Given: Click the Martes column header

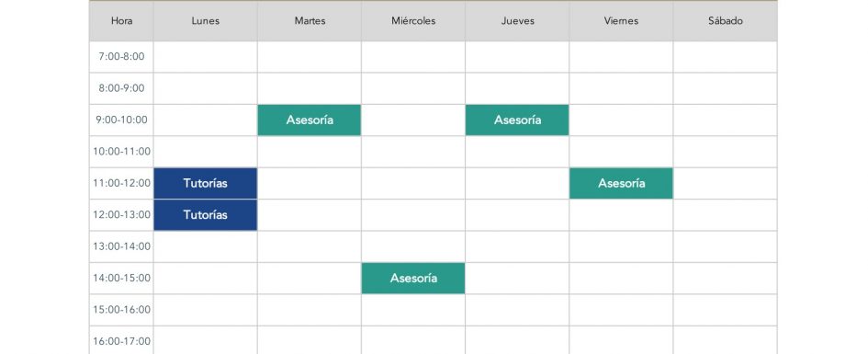Looking at the screenshot, I should click(310, 21).
